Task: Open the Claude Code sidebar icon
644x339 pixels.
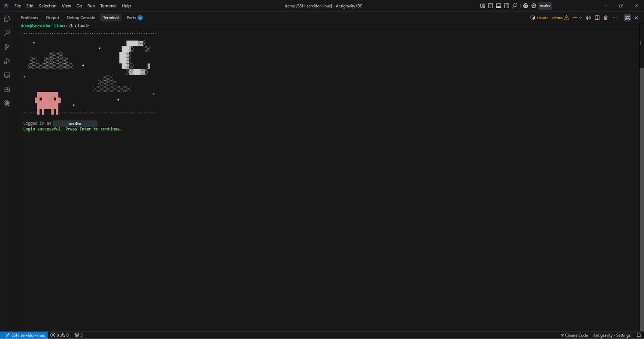Action: (x=7, y=103)
